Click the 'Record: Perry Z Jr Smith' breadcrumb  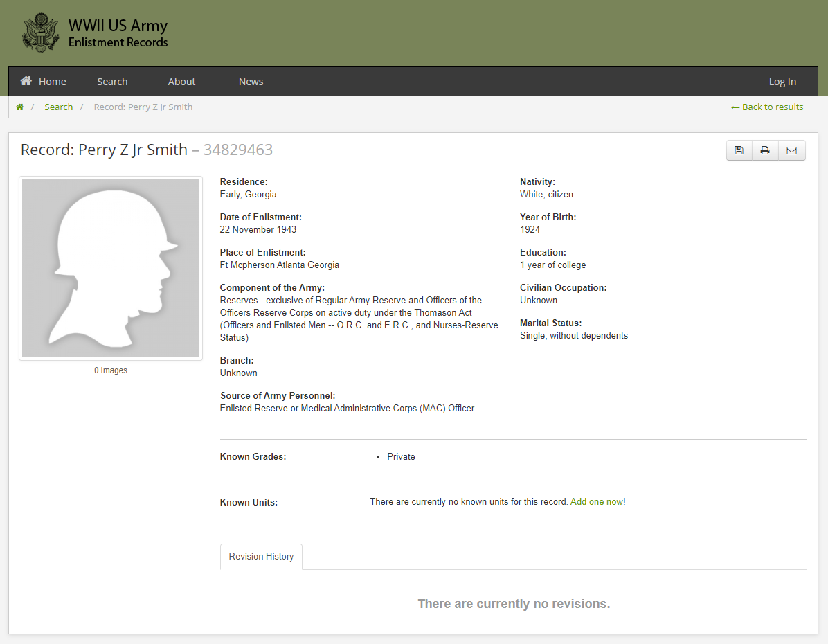pyautogui.click(x=143, y=107)
